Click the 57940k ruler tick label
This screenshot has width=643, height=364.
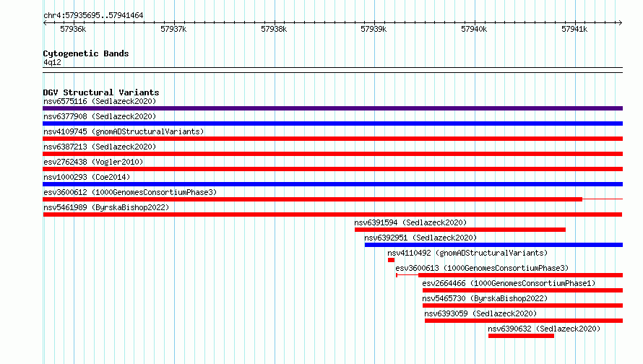(x=474, y=29)
